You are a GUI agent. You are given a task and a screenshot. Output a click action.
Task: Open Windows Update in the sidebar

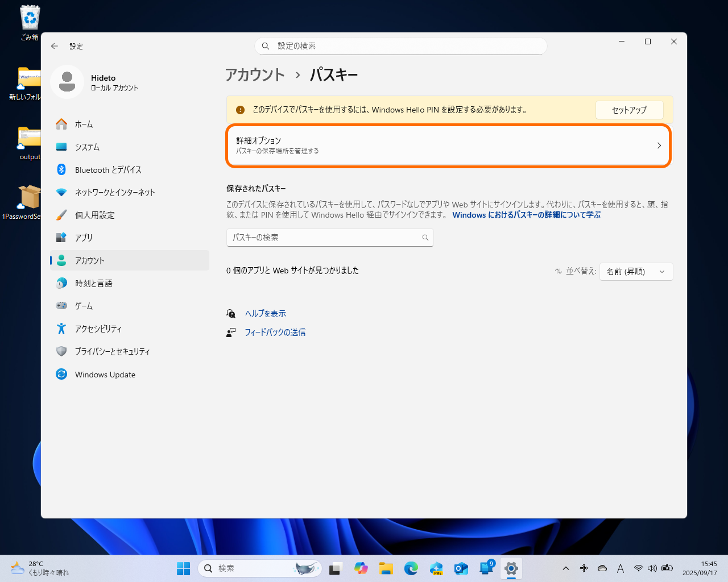(105, 374)
